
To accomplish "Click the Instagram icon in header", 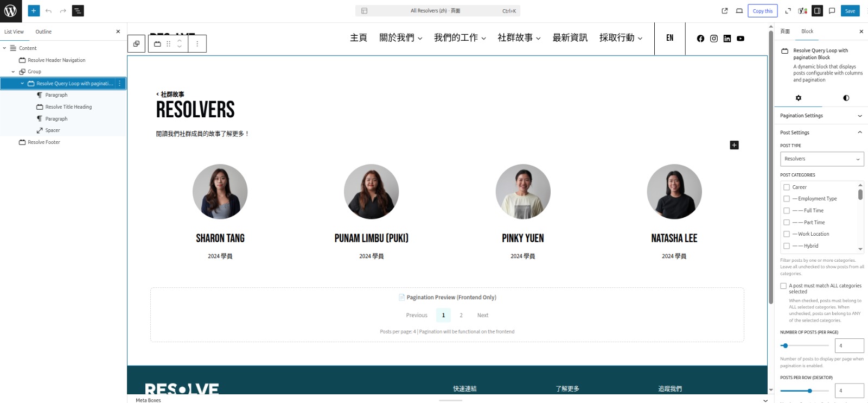I will (x=714, y=39).
